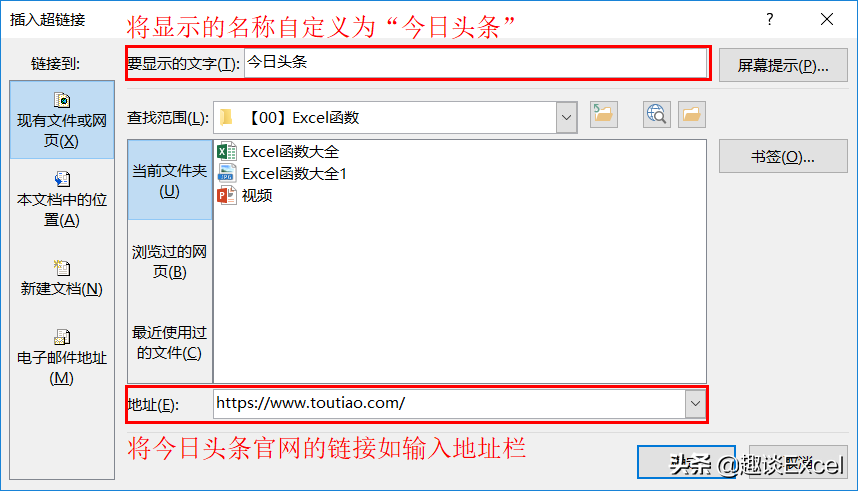
Task: Click the browse for file folder icon
Action: coord(692,114)
